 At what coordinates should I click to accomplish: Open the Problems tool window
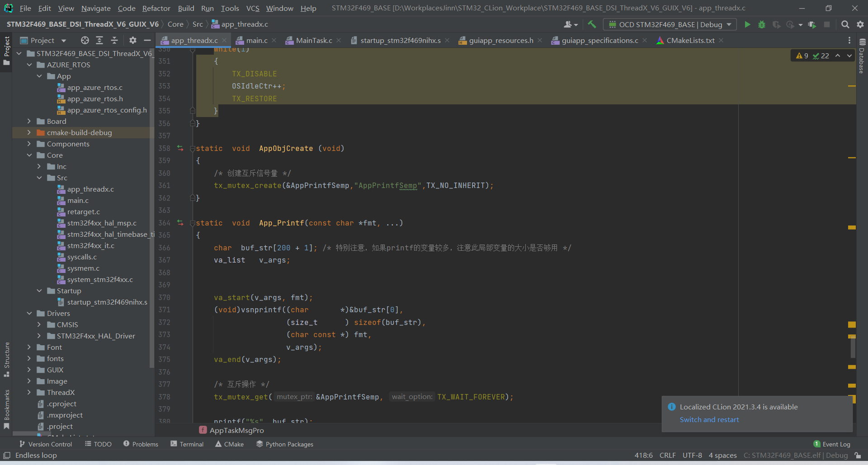(x=141, y=444)
